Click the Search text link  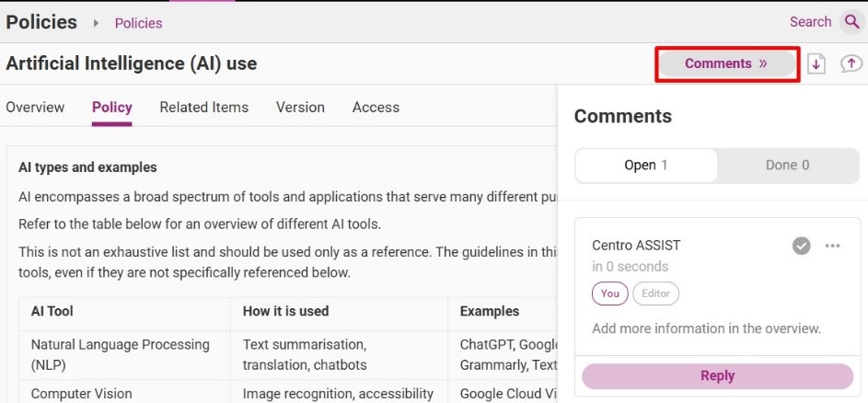point(810,22)
